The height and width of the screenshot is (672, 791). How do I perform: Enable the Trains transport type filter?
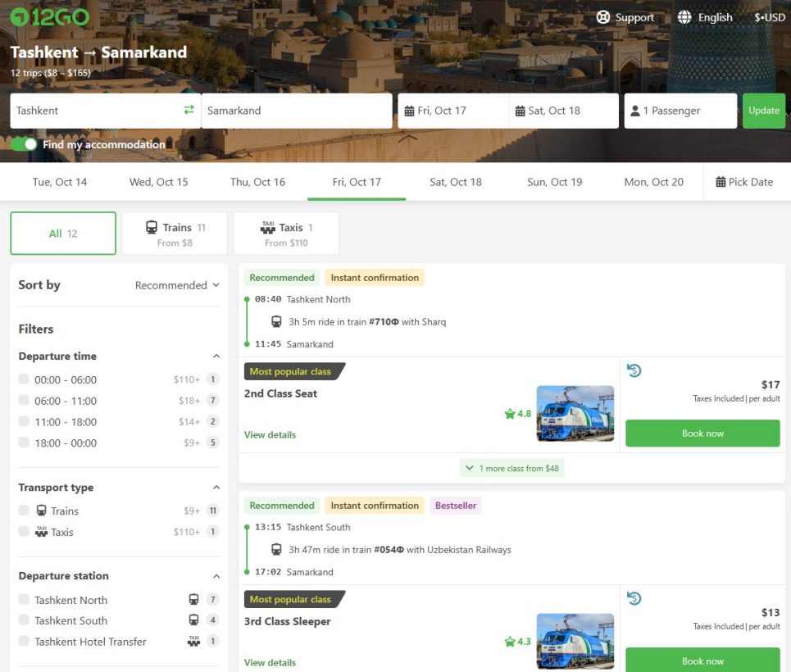(x=25, y=511)
